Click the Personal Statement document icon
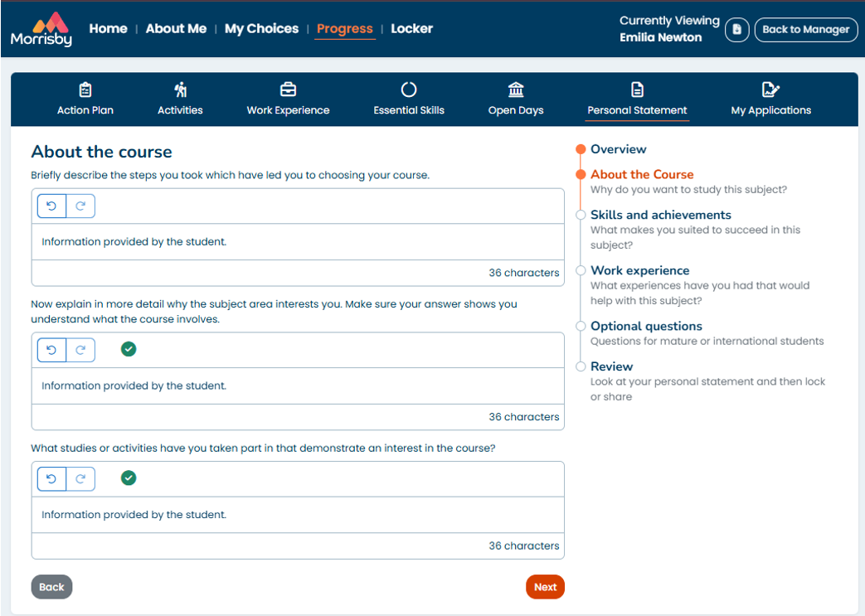The height and width of the screenshot is (616, 865). [x=637, y=90]
